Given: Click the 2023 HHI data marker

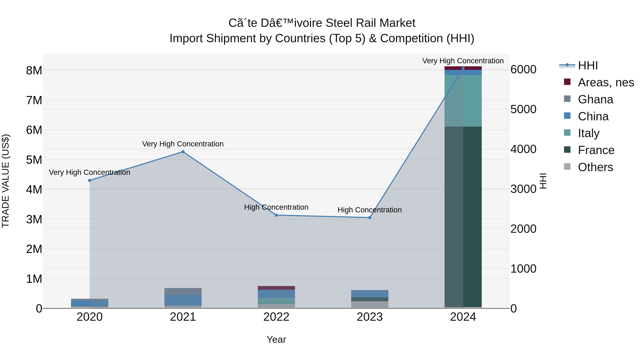Looking at the screenshot, I should [x=370, y=218].
